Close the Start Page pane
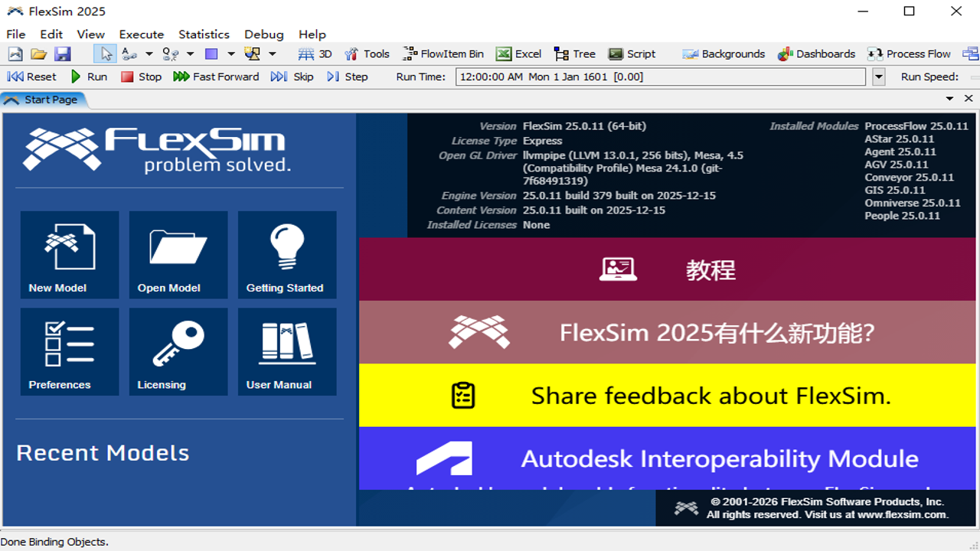 coord(969,99)
